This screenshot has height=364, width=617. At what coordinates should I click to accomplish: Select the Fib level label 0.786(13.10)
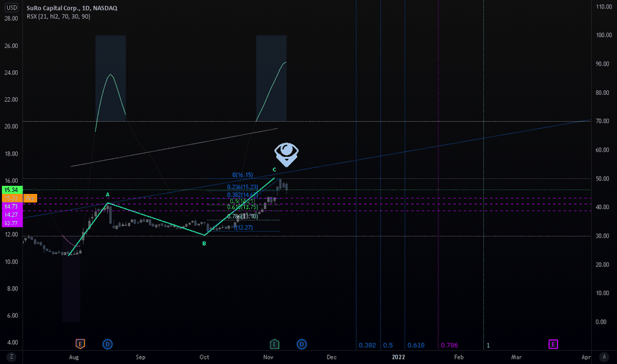(242, 216)
